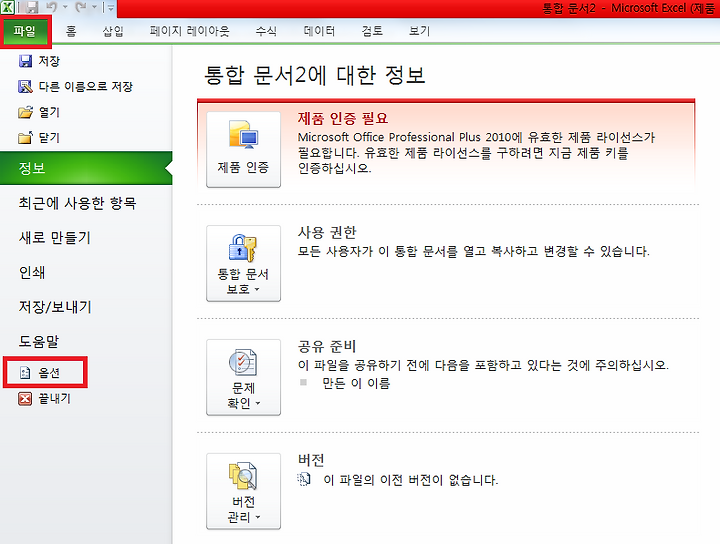This screenshot has height=544, width=720.
Task: Switch to the 검토 ribbon tab
Action: [372, 31]
